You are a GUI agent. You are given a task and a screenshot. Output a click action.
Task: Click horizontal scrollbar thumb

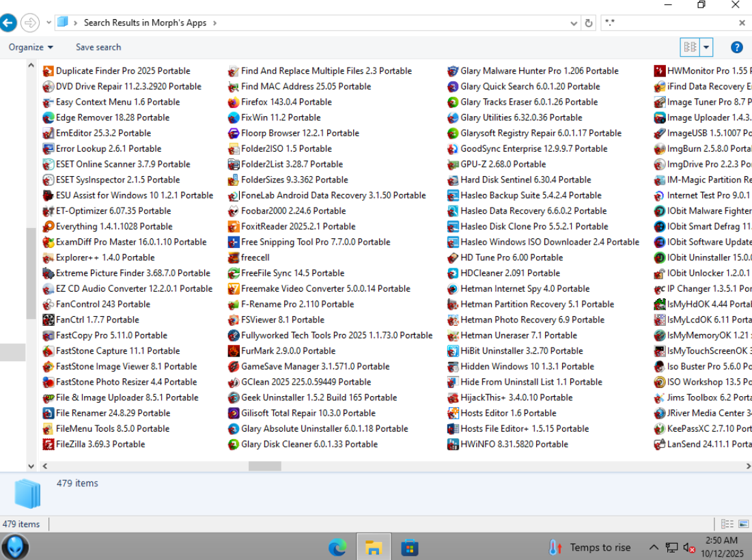pyautogui.click(x=265, y=466)
